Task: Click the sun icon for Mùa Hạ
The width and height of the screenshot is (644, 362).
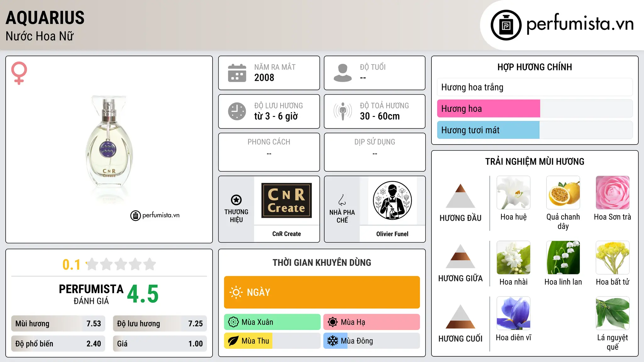Action: (x=333, y=322)
